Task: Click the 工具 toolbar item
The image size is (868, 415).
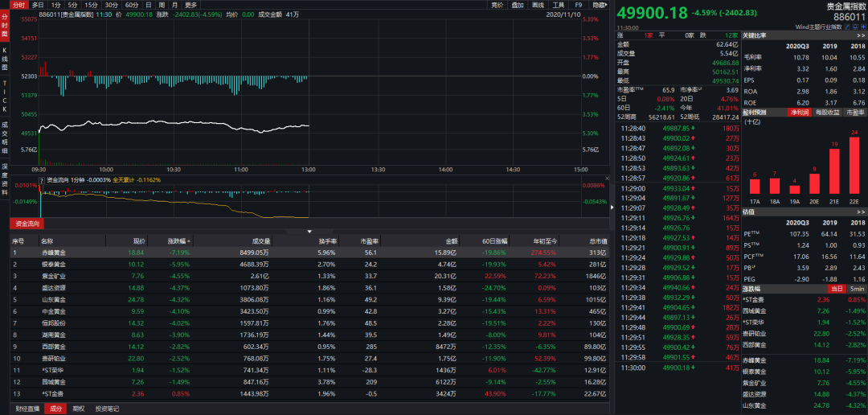Action: (x=558, y=5)
